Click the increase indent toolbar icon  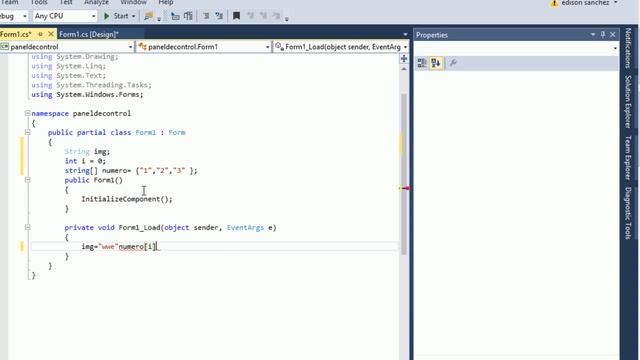point(188,16)
